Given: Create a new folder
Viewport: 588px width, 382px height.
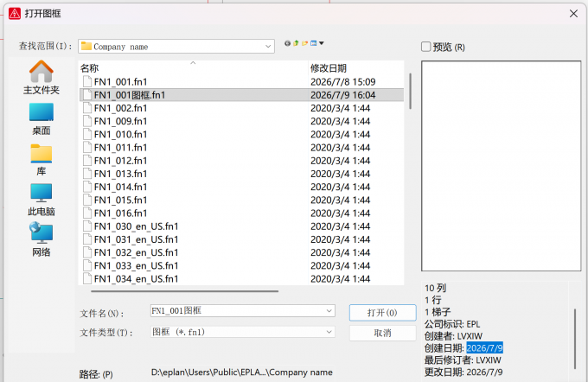Looking at the screenshot, I should [304, 43].
